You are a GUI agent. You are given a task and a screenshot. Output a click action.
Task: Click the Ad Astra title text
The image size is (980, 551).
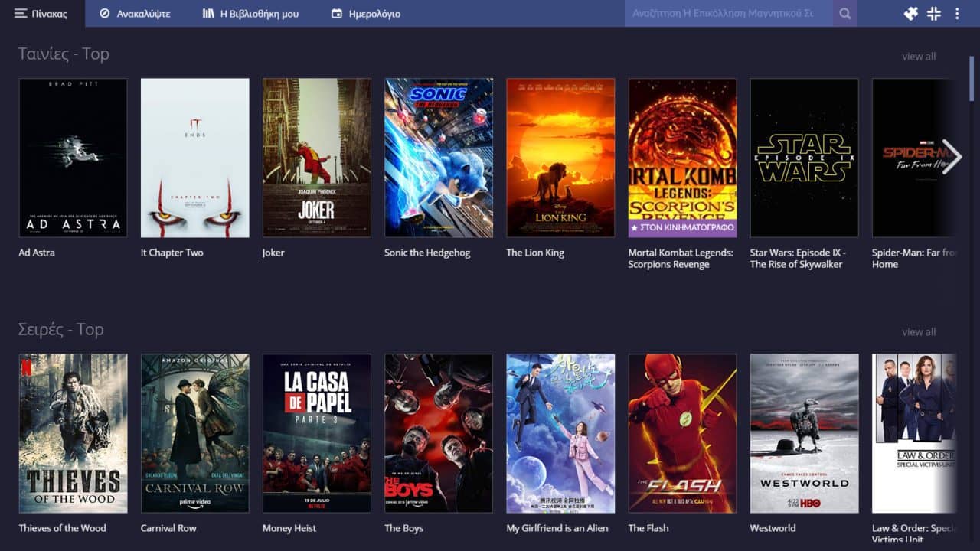pyautogui.click(x=37, y=253)
